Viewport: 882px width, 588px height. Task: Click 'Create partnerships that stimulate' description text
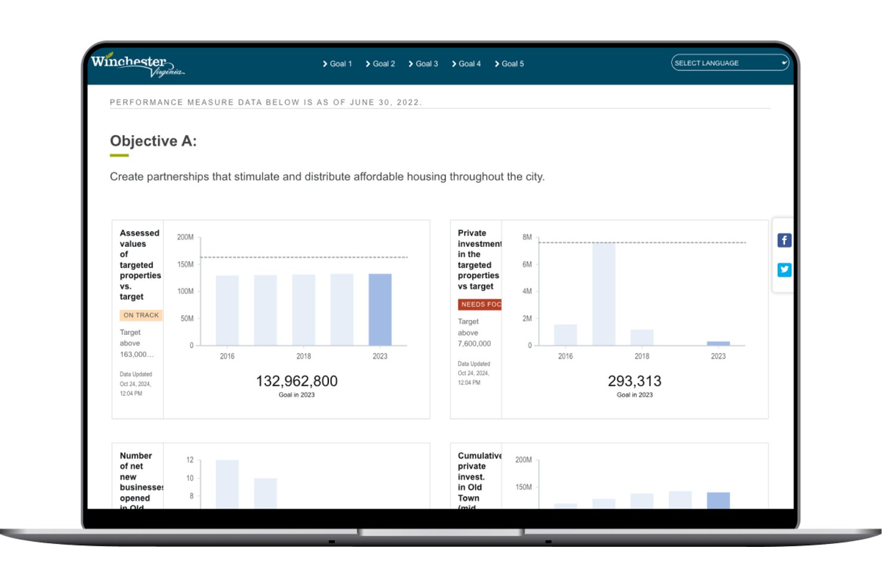(327, 177)
